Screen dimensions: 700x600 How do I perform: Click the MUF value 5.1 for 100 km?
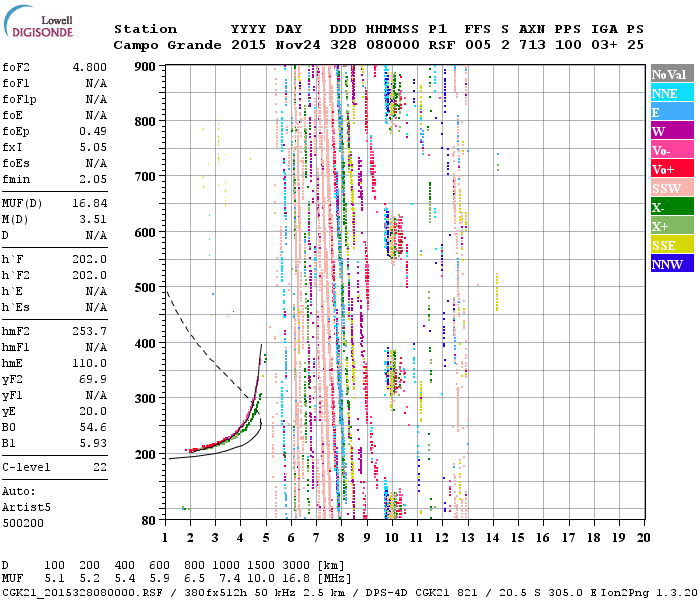point(54,579)
